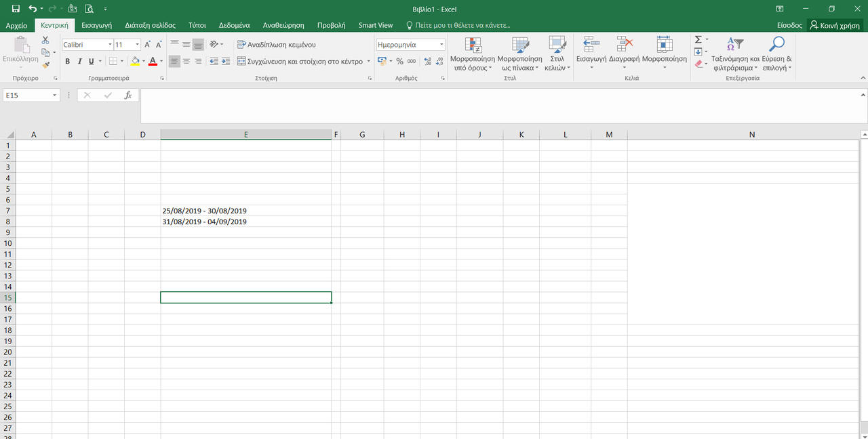Screen dimensions: 868x439
Task: Open Format as Table (Μορφοποίηση ως πίνακα)
Action: (x=520, y=54)
